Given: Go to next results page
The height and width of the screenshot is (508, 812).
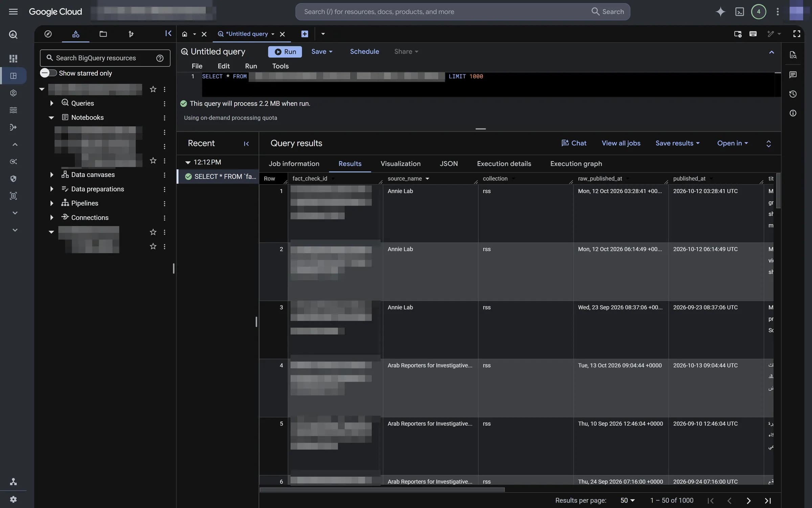Looking at the screenshot, I should pyautogui.click(x=748, y=501).
